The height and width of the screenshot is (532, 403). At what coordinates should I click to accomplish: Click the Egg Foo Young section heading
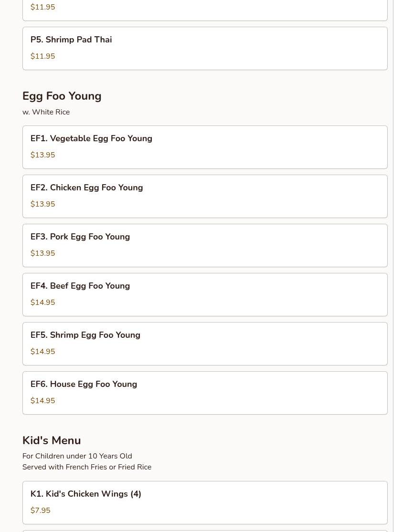coord(62,96)
